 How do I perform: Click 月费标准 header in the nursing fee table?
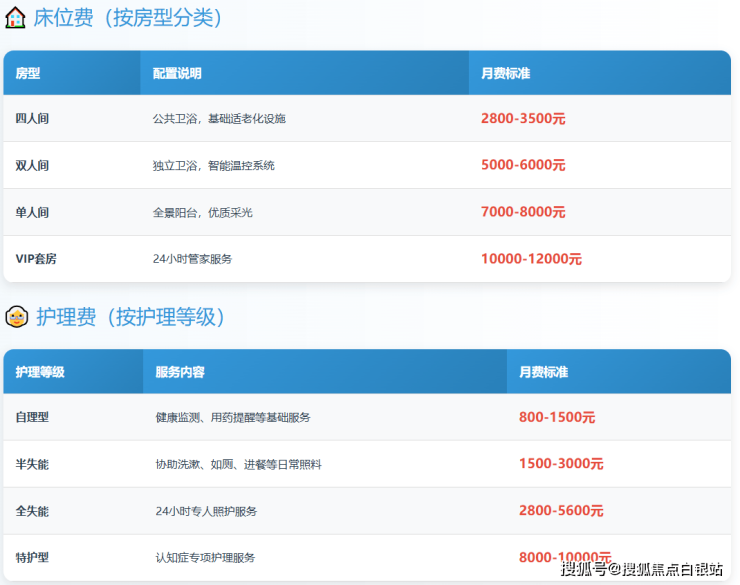pyautogui.click(x=543, y=372)
